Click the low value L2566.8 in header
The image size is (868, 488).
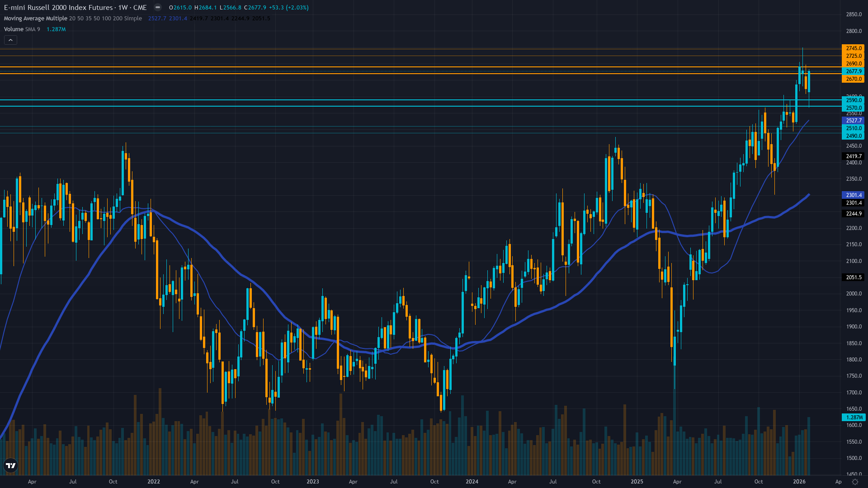point(231,8)
